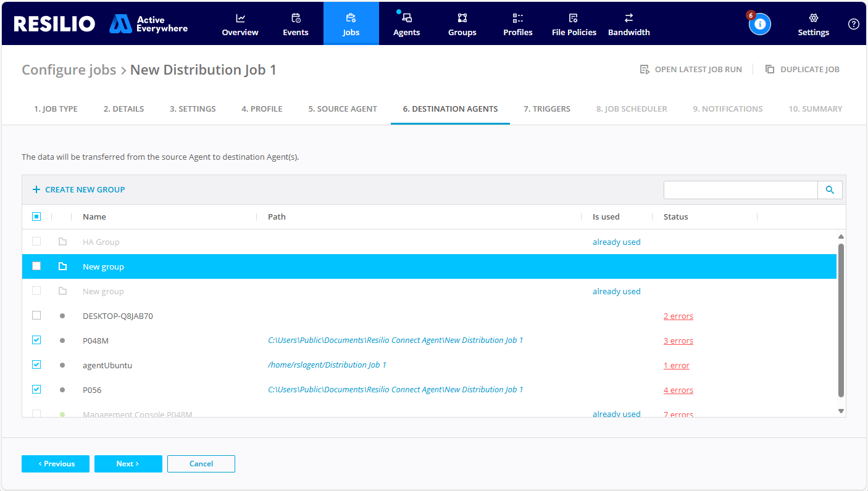Viewport: 868px width, 491px height.
Task: Open the Source Agent step
Action: pos(343,109)
